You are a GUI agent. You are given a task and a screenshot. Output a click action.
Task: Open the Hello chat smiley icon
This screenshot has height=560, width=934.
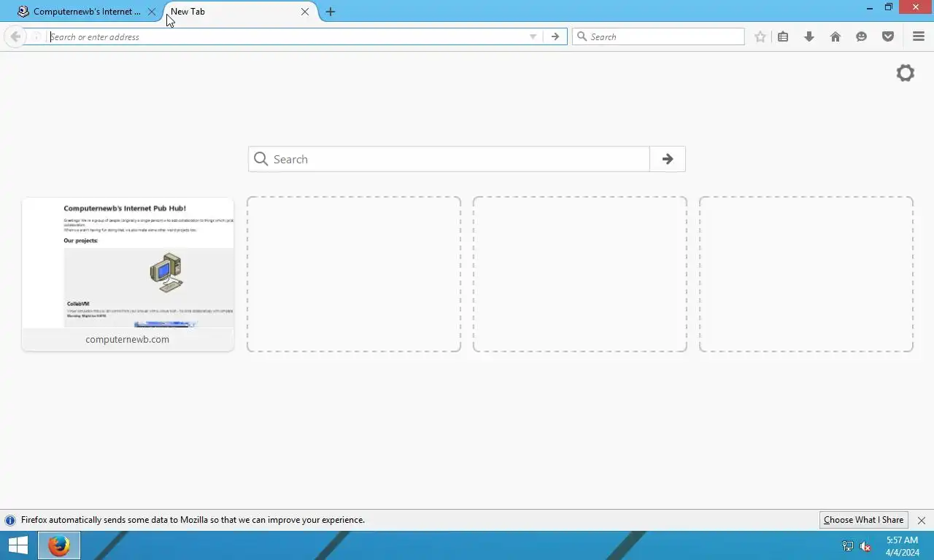[862, 36]
